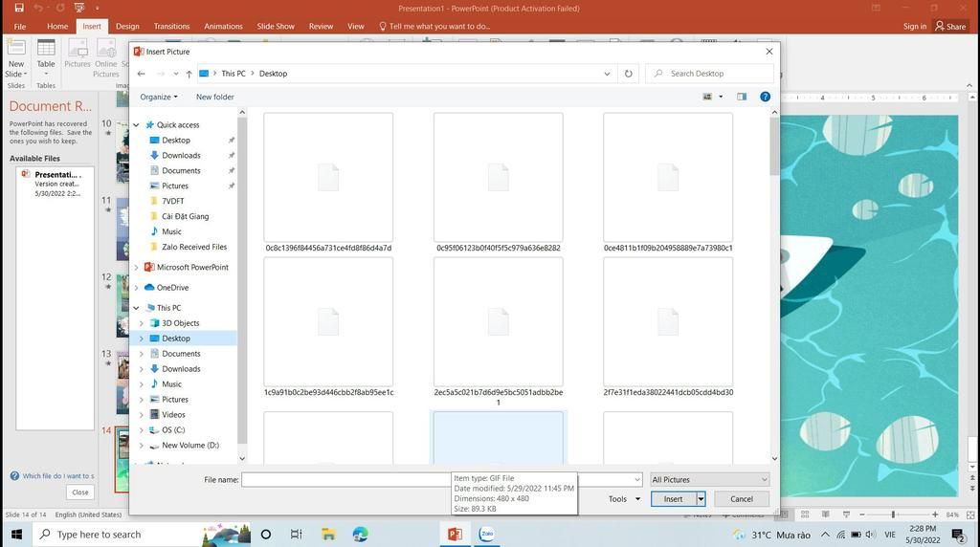This screenshot has width=980, height=547.
Task: Launch Microsoft Edge from the taskbar
Action: 360,535
